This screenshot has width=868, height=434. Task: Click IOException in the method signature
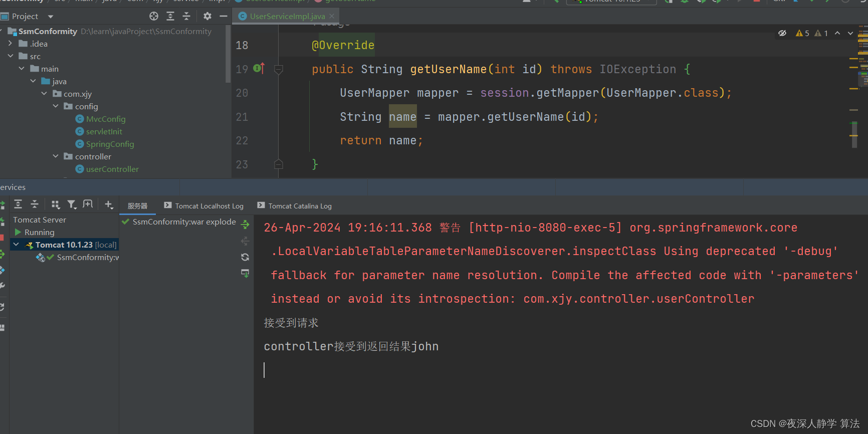[637, 69]
